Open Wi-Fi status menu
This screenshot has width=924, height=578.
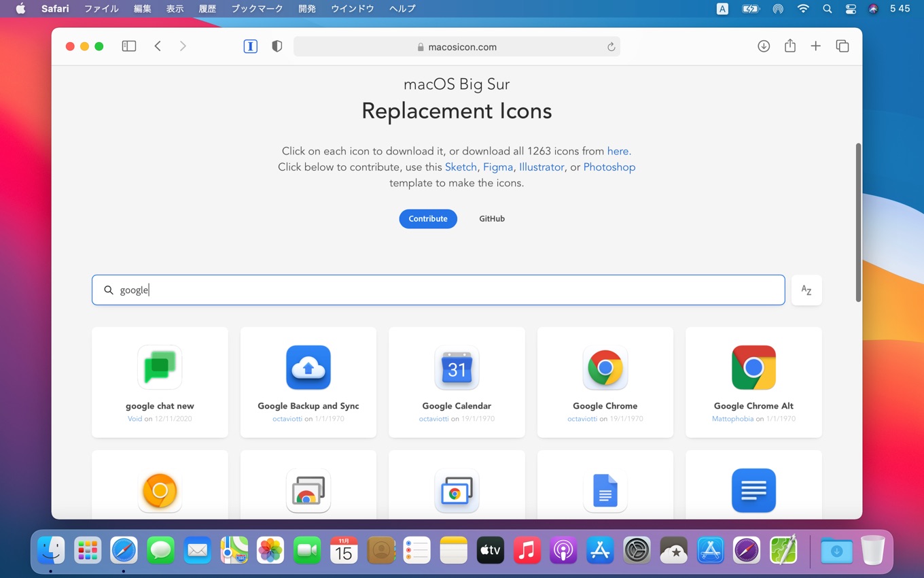click(803, 9)
